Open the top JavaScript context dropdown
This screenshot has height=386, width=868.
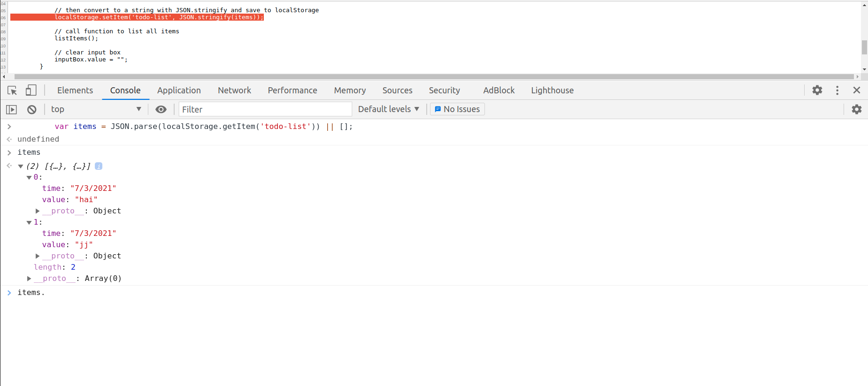pyautogui.click(x=96, y=109)
